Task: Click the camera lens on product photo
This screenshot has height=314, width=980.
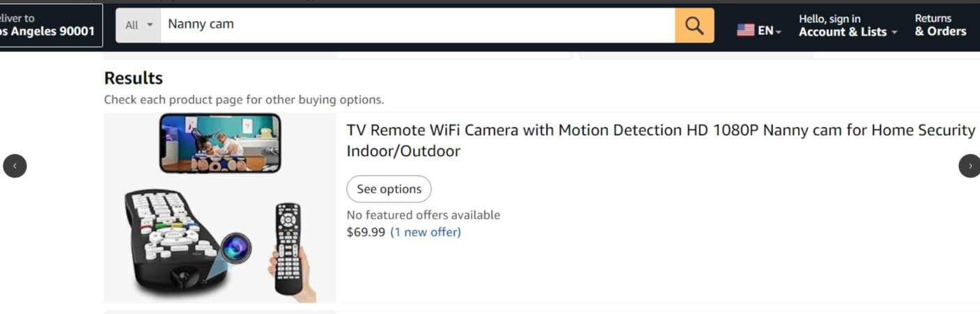Action: 238,246
